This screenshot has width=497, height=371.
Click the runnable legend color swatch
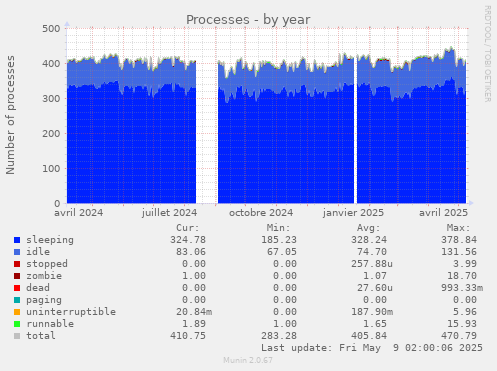coord(17,324)
